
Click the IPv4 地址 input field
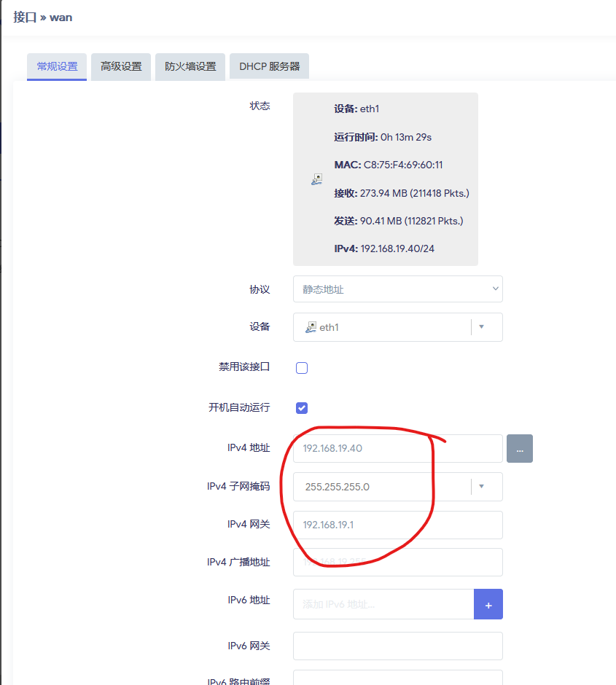click(x=397, y=449)
